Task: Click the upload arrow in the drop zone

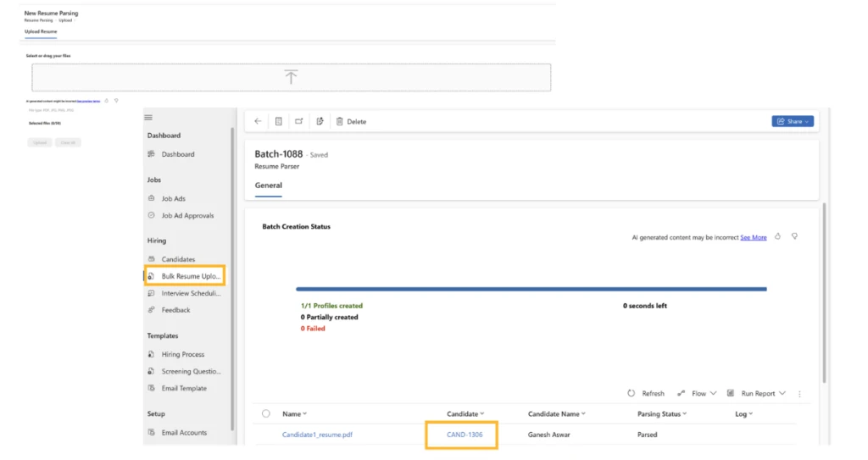Action: [291, 77]
